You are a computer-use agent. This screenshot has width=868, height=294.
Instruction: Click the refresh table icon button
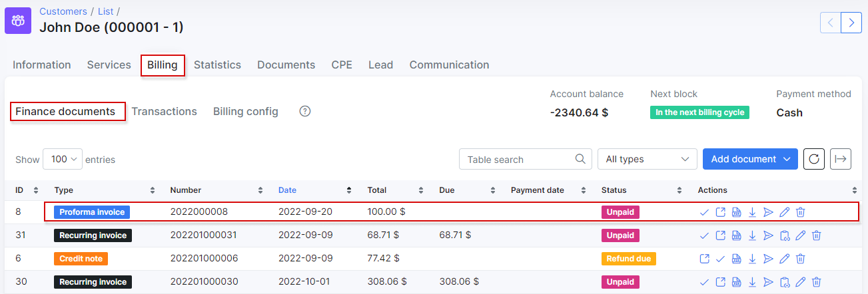(814, 159)
